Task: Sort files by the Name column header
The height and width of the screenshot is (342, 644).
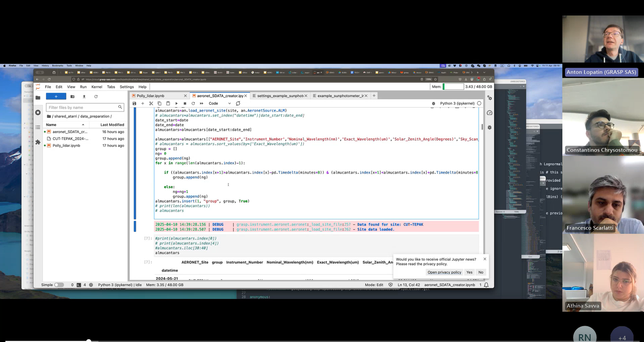Action: [x=52, y=125]
